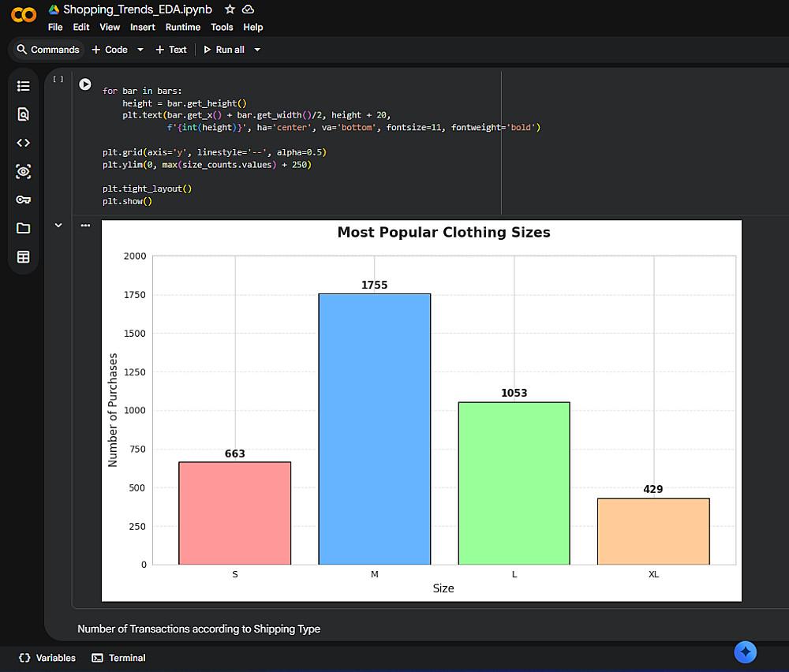Open Find and replace panel
The width and height of the screenshot is (789, 672).
pos(23,114)
